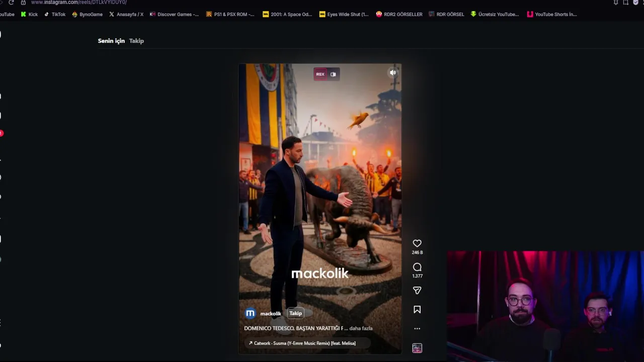644x362 pixels.
Task: Share the reel with paper plane icon
Action: click(x=417, y=291)
